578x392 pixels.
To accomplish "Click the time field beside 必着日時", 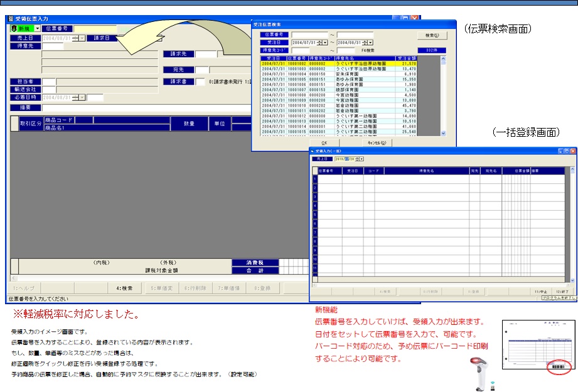I will point(95,98).
